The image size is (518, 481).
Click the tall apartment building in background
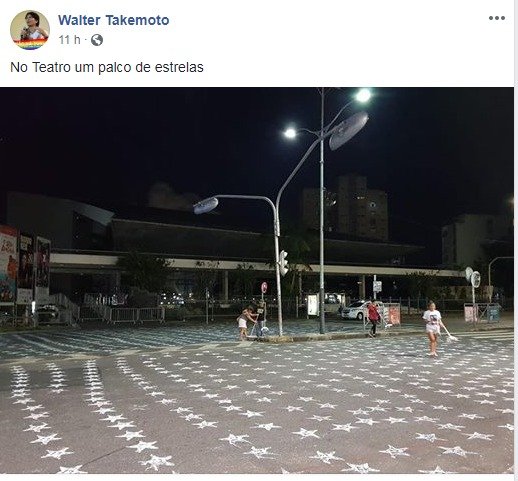(x=346, y=207)
